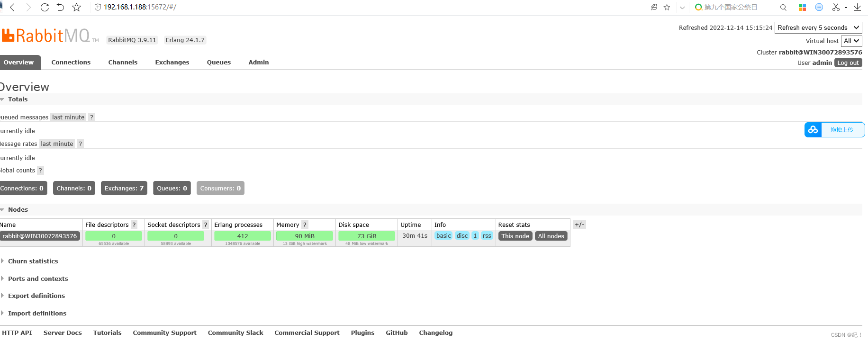Click help ? next to global counts
868x342 pixels.
(x=40, y=170)
